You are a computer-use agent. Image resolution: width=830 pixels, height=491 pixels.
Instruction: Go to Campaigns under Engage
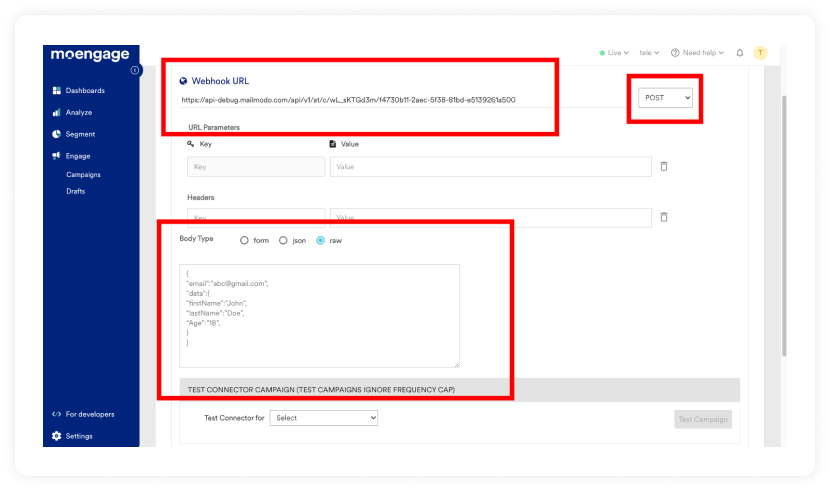click(x=83, y=175)
